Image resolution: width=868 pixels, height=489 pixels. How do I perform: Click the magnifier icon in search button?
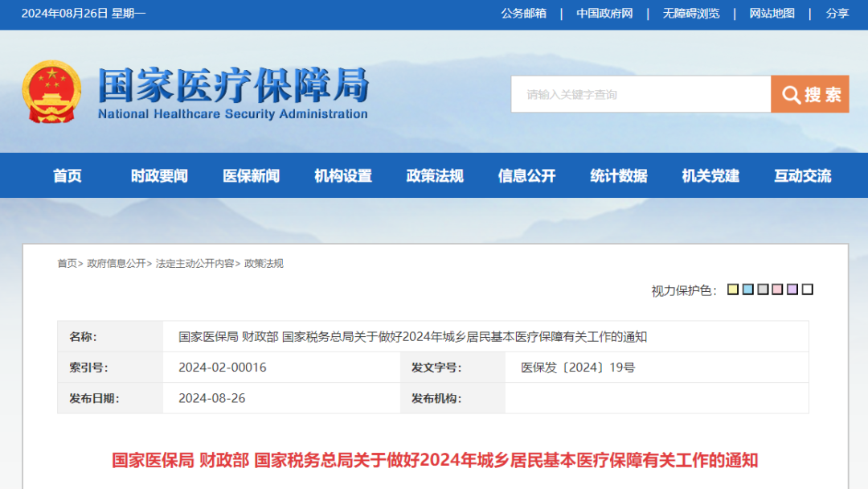791,95
